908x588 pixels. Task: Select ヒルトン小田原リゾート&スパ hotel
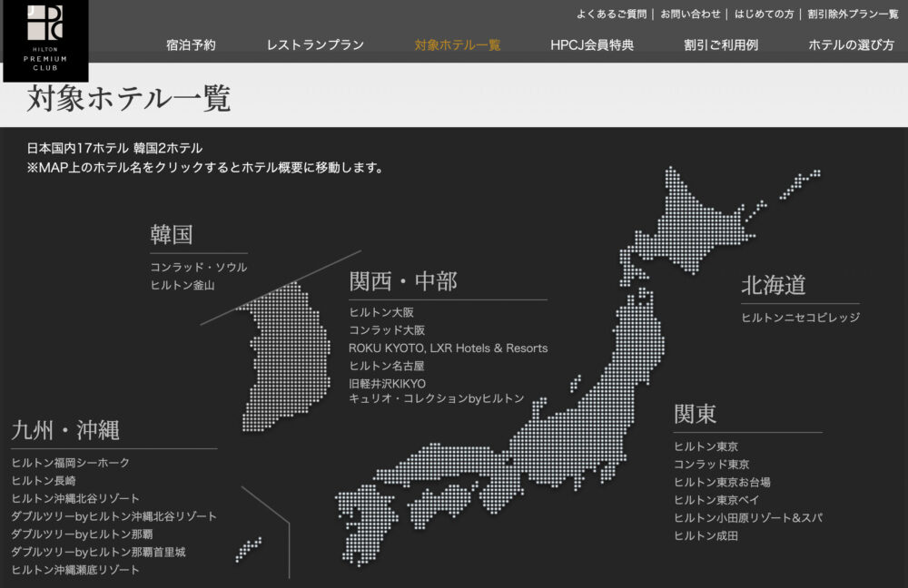748,518
